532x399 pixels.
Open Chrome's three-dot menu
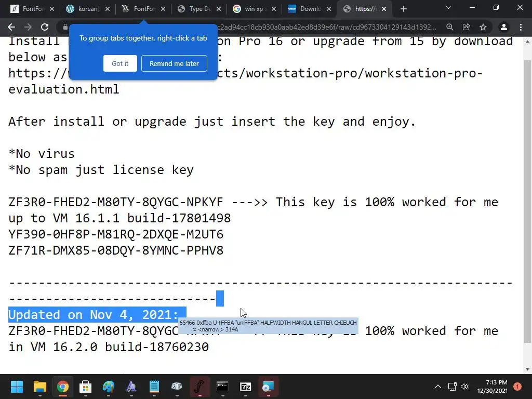coord(521,27)
